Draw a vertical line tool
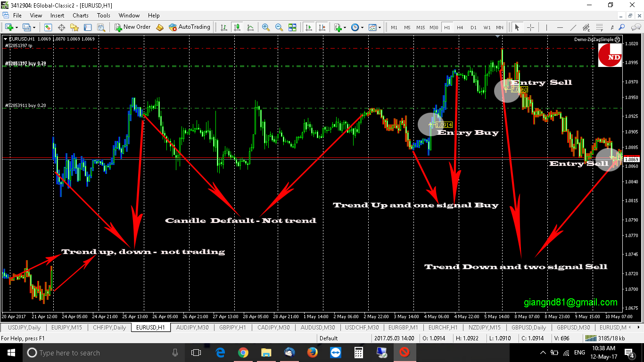 pos(546,27)
